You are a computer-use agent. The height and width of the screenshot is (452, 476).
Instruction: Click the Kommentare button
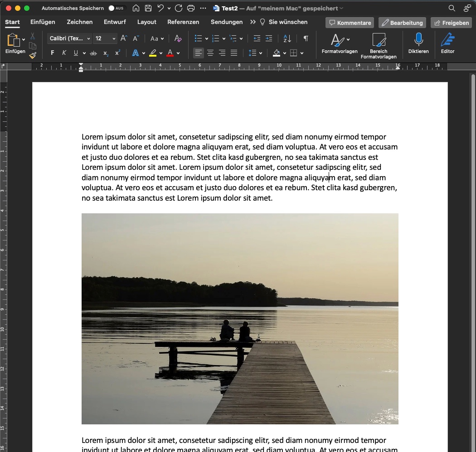[350, 23]
